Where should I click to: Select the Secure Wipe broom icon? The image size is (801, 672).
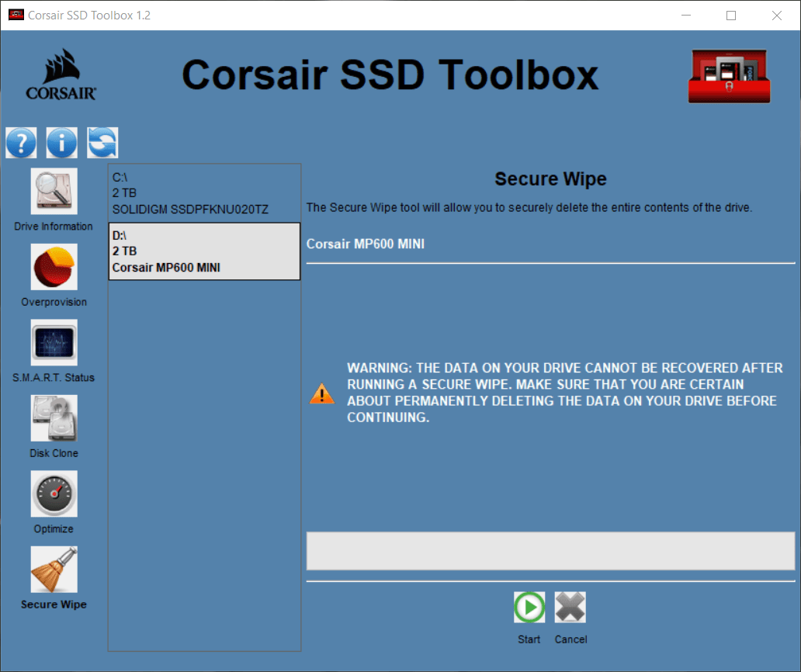click(54, 570)
